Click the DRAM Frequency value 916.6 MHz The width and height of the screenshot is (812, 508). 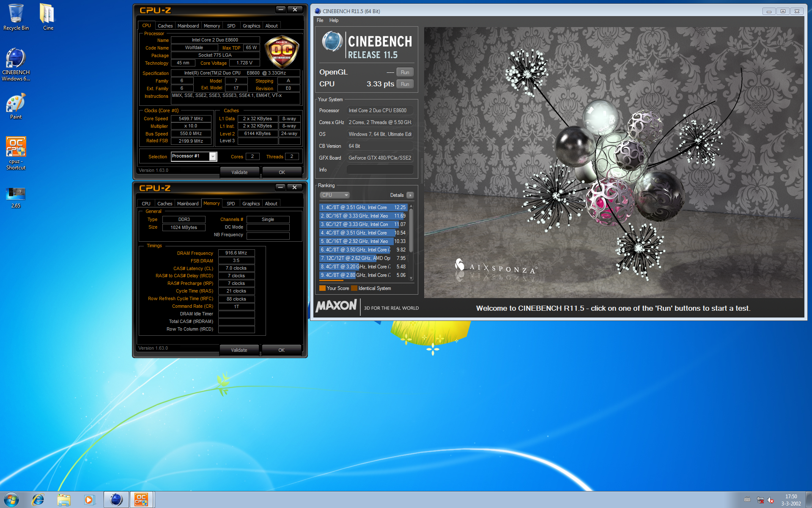coord(236,253)
